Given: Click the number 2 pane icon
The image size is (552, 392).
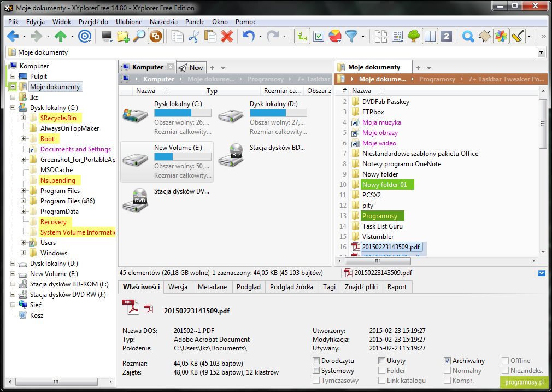Looking at the screenshot, I should click(447, 36).
